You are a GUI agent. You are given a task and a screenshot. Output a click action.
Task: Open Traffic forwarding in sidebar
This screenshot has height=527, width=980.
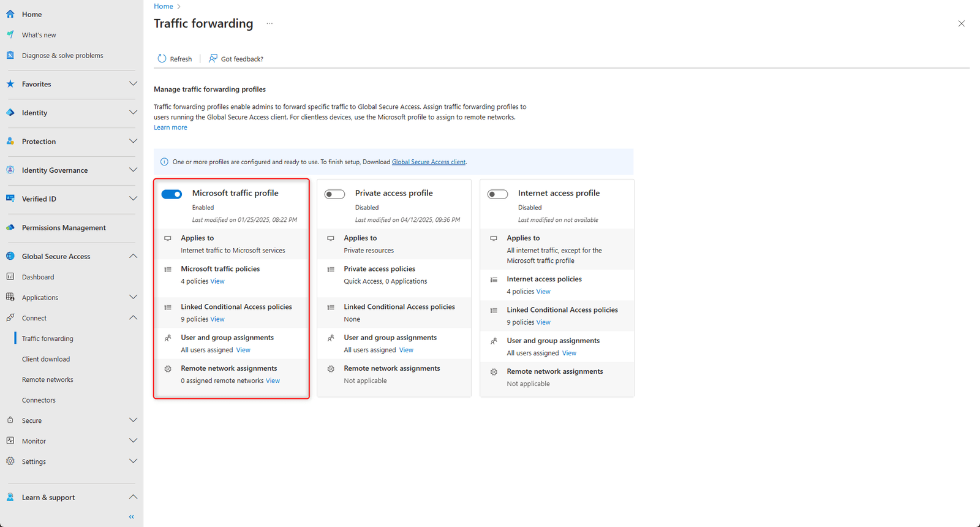click(48, 339)
